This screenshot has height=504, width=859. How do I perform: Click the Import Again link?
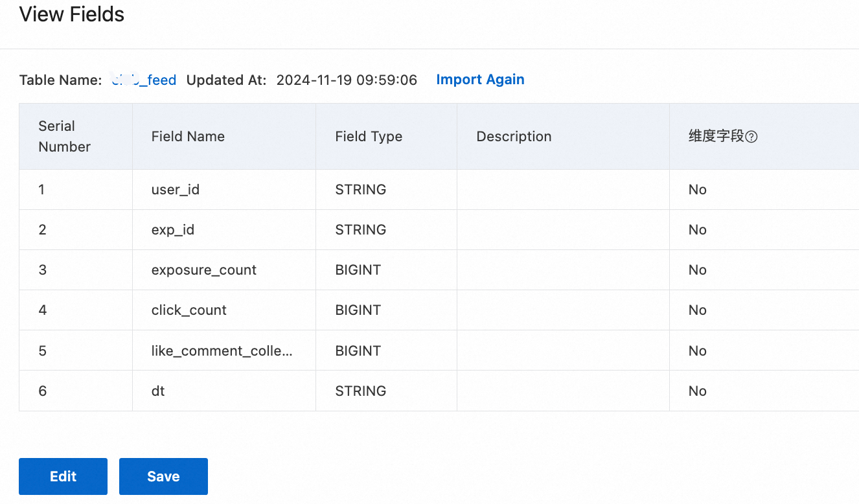(x=480, y=80)
